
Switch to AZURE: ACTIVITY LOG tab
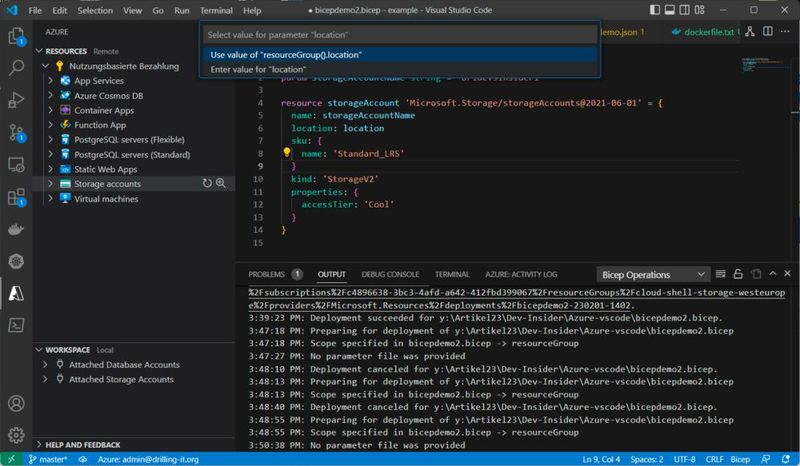coord(521,274)
